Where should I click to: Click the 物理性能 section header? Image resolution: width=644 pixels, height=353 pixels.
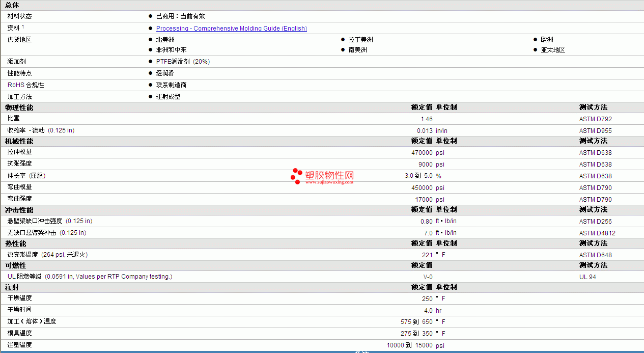(19, 107)
